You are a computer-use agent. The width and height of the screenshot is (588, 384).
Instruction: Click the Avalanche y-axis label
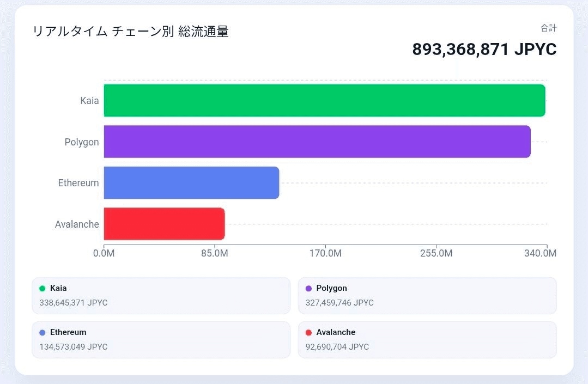(x=77, y=224)
